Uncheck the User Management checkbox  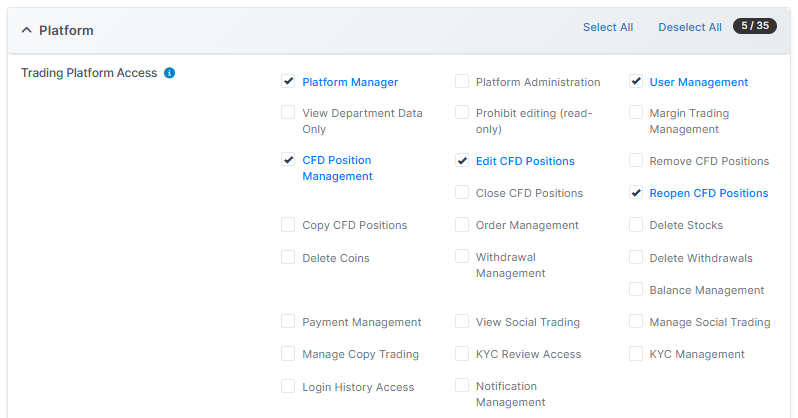click(636, 81)
